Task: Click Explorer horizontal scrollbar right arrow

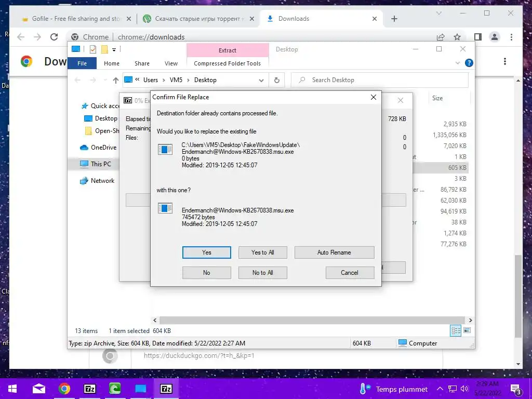Action: (470, 320)
